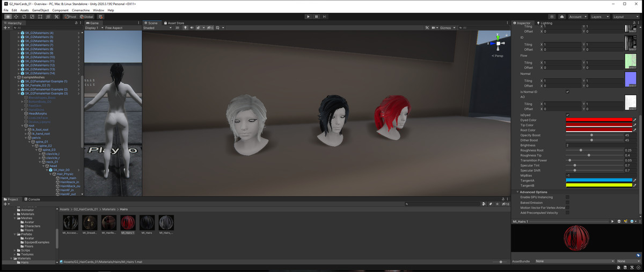The image size is (644, 272).
Task: Pause the game playback
Action: (x=316, y=17)
